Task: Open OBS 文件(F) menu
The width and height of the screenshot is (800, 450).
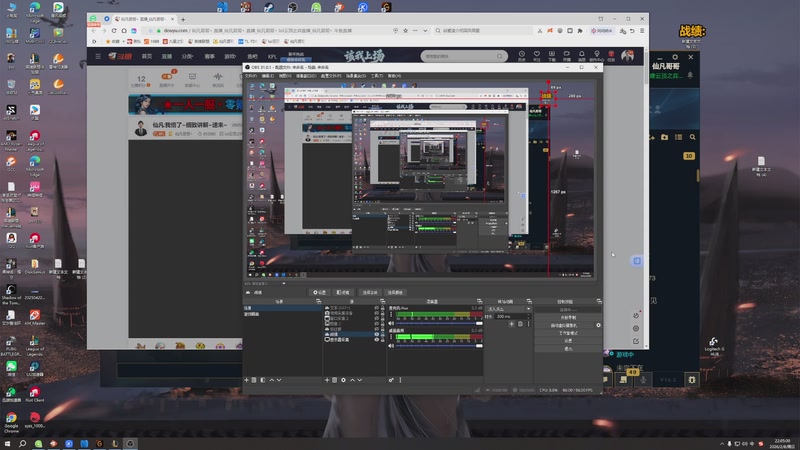Action: point(251,76)
